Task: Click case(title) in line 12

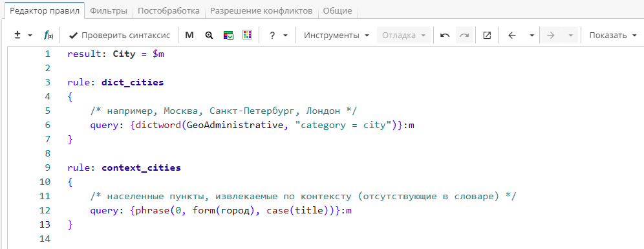Action: [298, 211]
